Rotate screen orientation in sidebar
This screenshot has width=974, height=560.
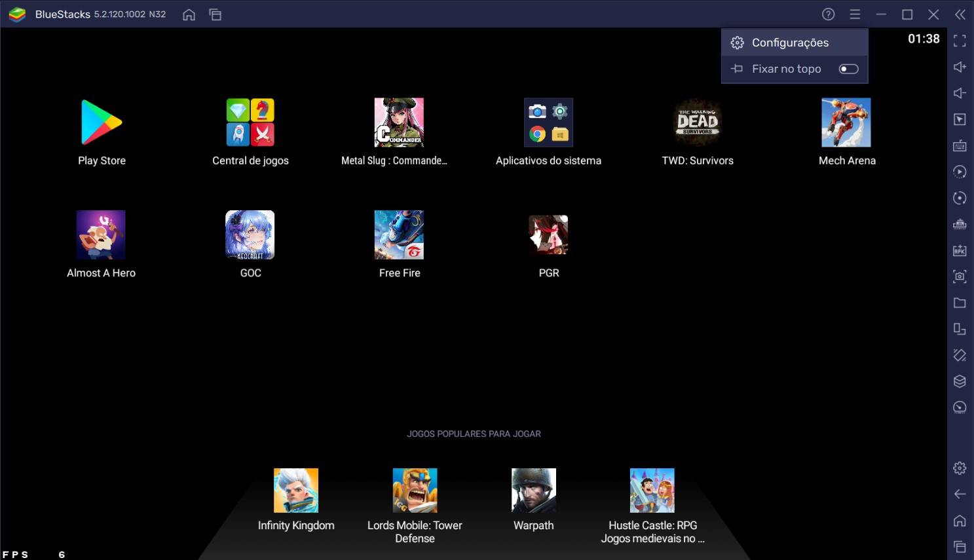[960, 329]
